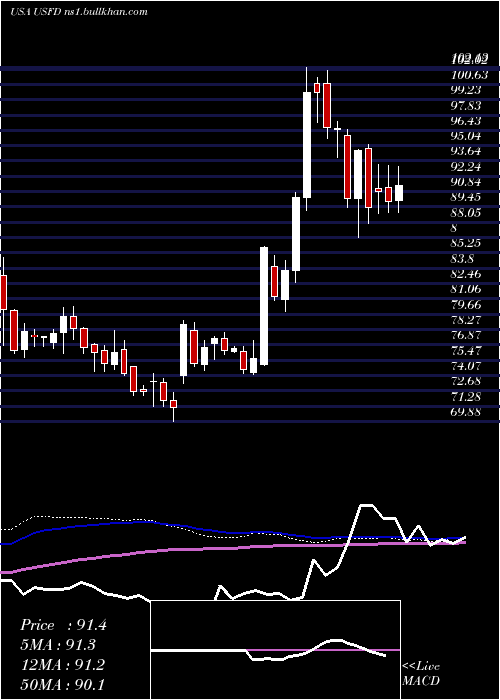Click the tallest white candlestick near 100
This screenshot has width=500, height=700.
(x=307, y=145)
